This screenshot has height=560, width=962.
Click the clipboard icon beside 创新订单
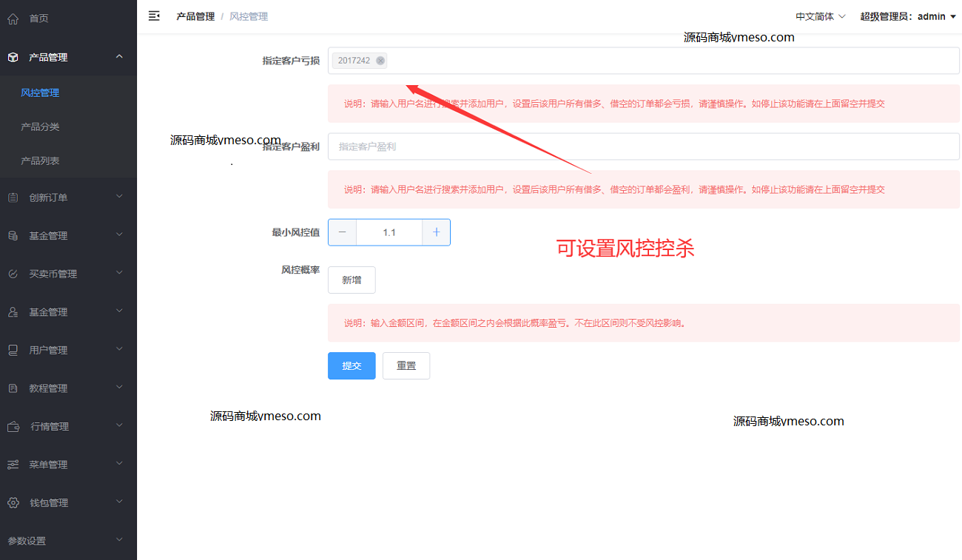point(13,198)
